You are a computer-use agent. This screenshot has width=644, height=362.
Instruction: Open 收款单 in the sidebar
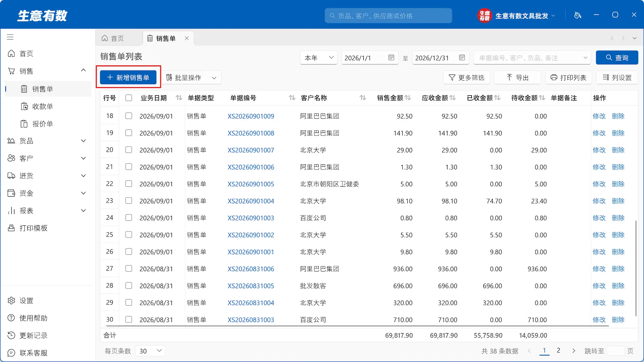pyautogui.click(x=43, y=106)
